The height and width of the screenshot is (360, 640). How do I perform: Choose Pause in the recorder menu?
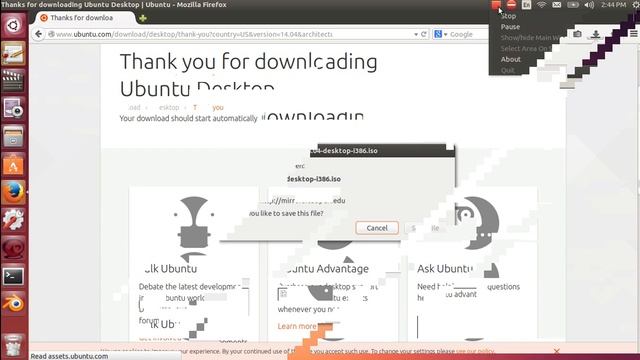510,27
